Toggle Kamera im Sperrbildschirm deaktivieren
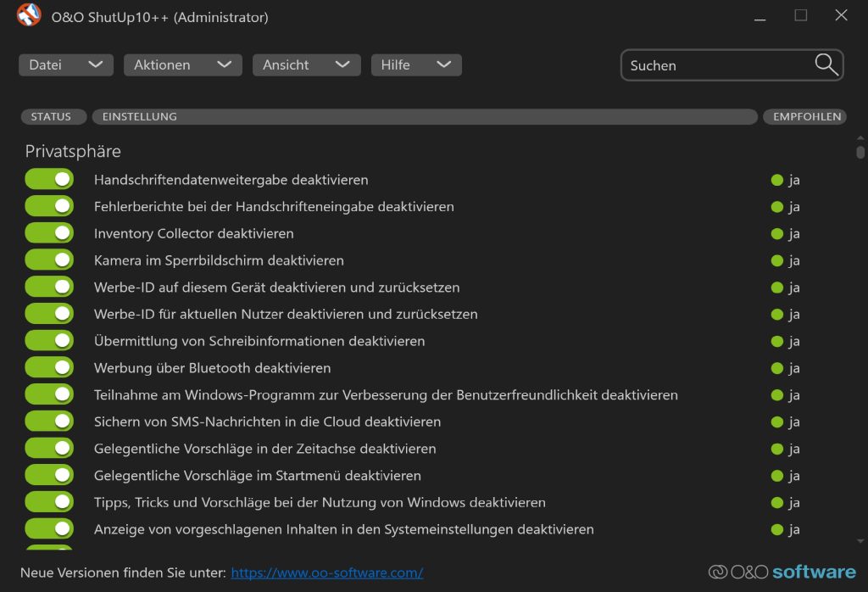Image resolution: width=868 pixels, height=592 pixels. tap(49, 260)
